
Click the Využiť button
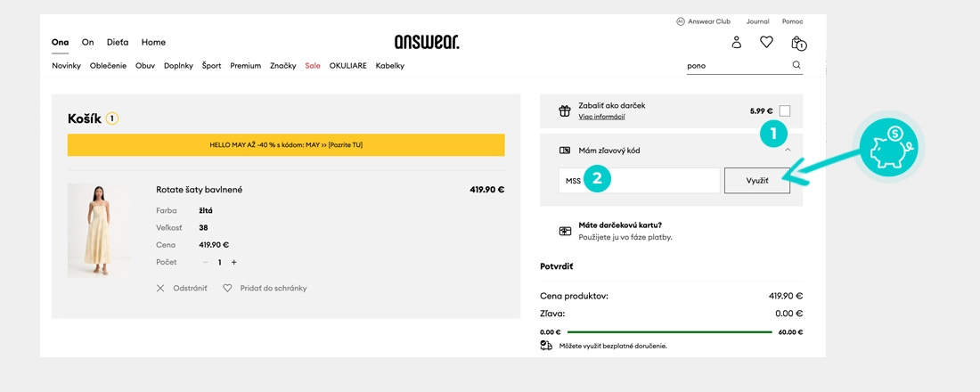[x=757, y=181]
